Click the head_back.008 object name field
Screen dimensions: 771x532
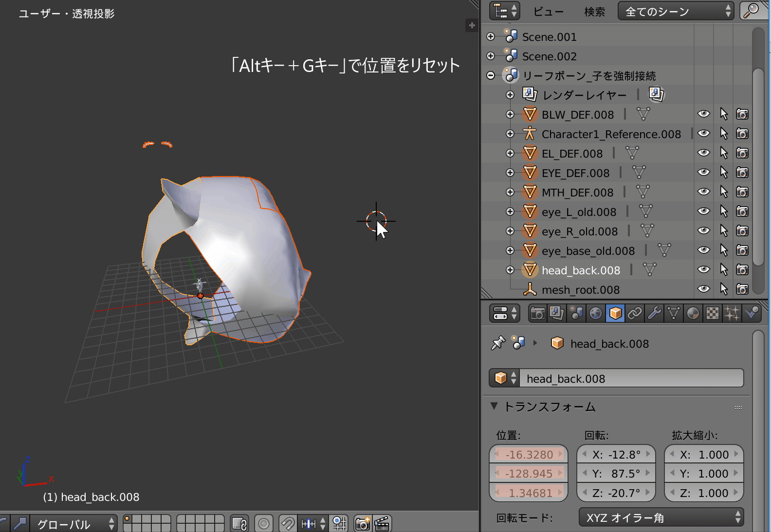click(631, 378)
